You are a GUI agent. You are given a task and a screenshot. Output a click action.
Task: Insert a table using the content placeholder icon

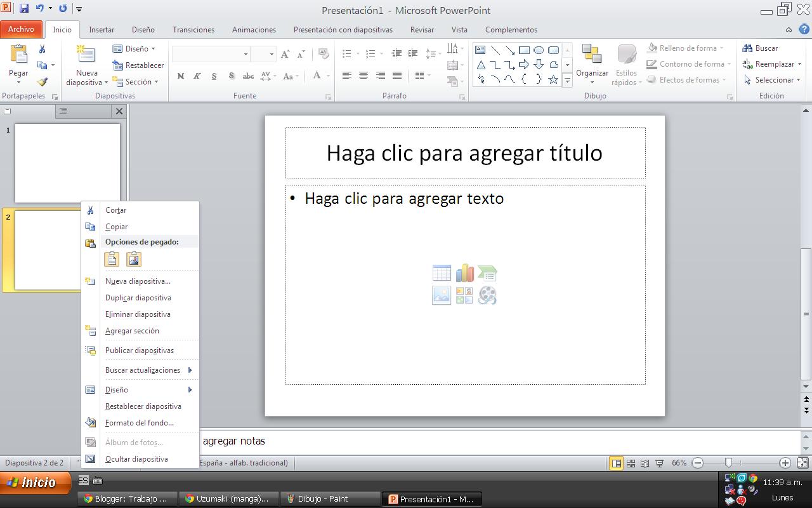442,272
